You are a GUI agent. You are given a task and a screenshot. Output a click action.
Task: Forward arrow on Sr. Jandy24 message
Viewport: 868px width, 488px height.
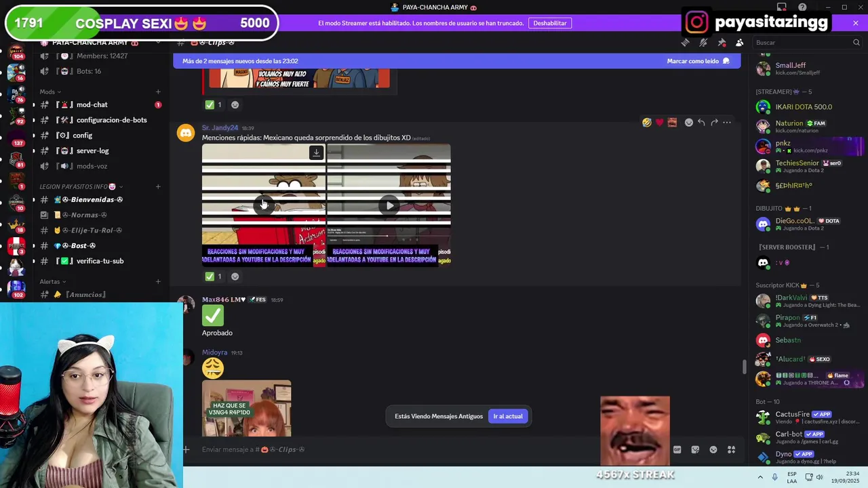tap(714, 123)
